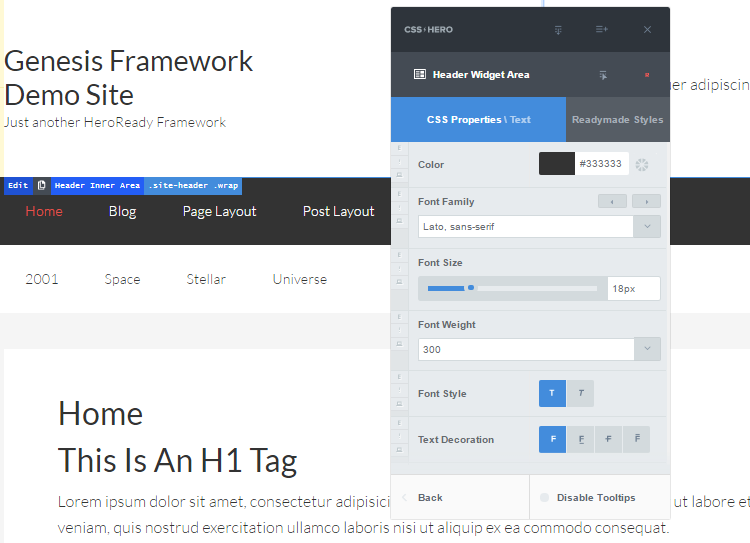This screenshot has height=543, width=750.
Task: Set font style to normal
Action: 552,394
